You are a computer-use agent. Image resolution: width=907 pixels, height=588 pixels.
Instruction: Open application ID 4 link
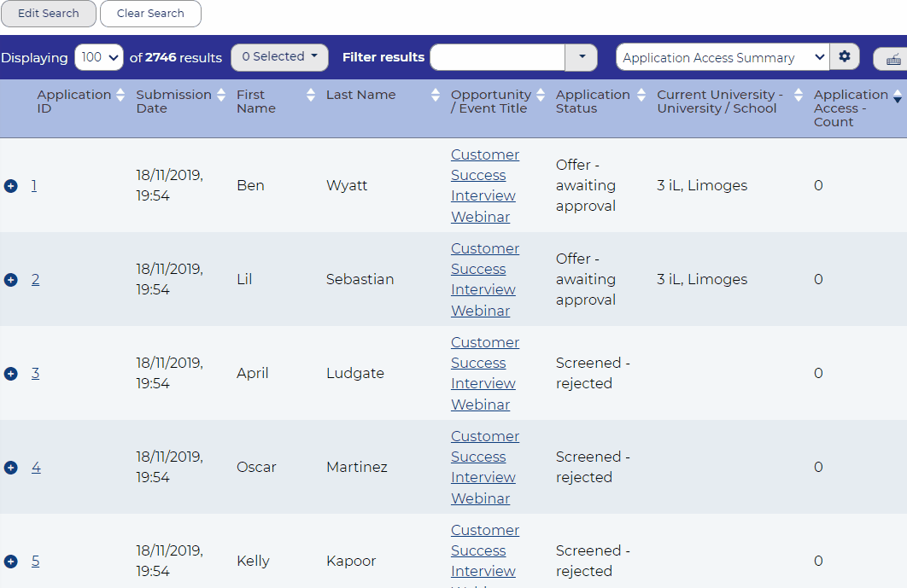[x=36, y=467]
